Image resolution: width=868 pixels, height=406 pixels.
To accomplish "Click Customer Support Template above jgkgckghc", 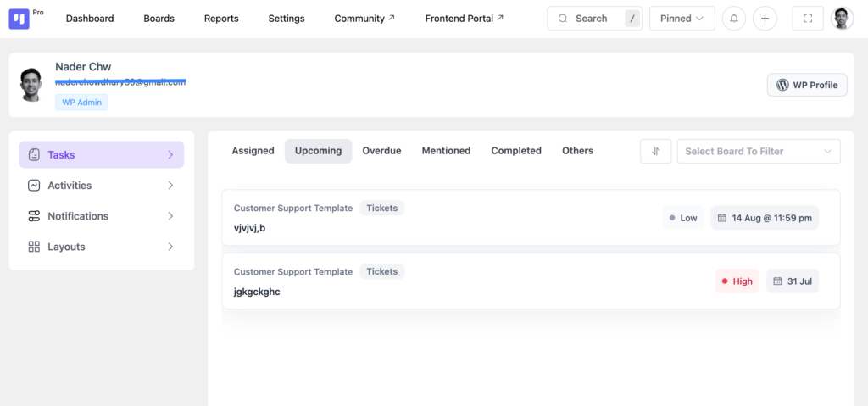I will pos(292,272).
